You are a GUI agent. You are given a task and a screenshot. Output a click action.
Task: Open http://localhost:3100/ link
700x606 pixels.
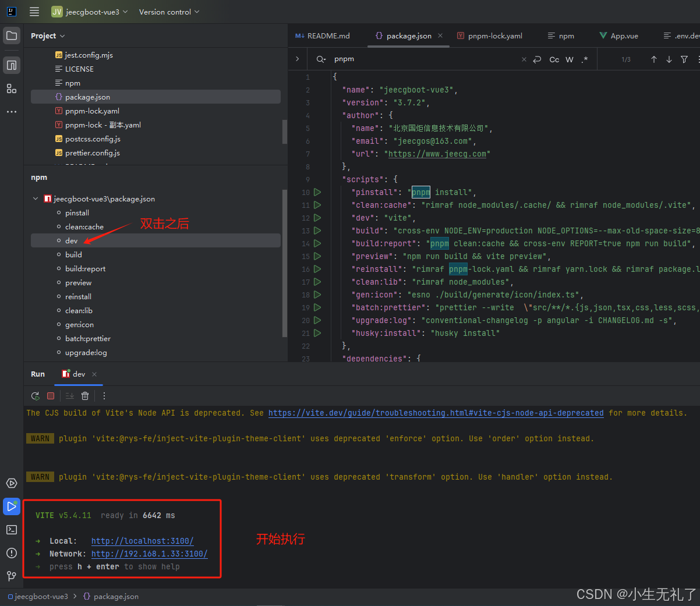tap(143, 541)
